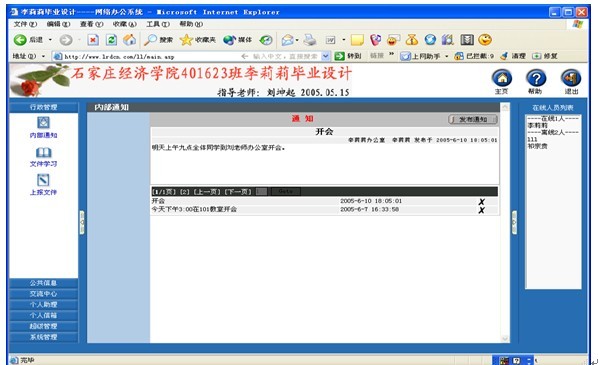599x365 pixels.
Task: Select 李莉莉 in online users list
Action: 537,125
